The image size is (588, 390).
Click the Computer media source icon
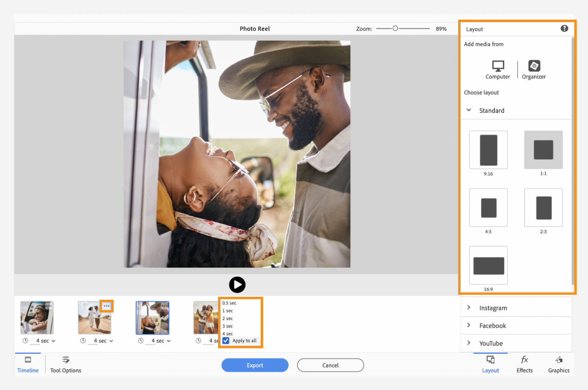(x=498, y=66)
